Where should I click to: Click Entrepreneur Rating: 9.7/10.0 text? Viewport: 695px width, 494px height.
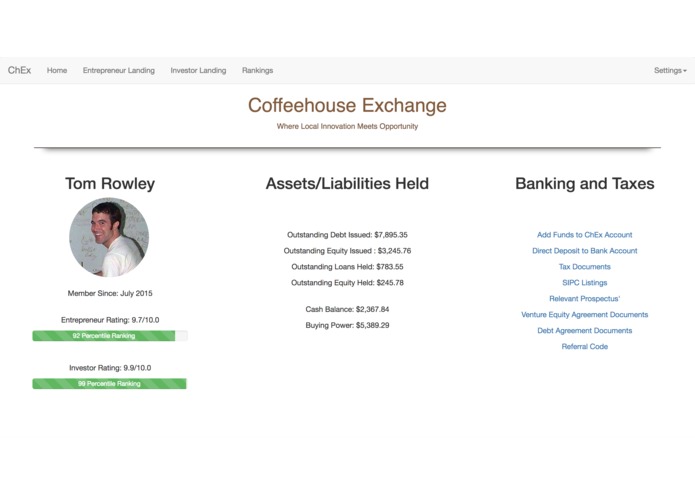point(110,320)
